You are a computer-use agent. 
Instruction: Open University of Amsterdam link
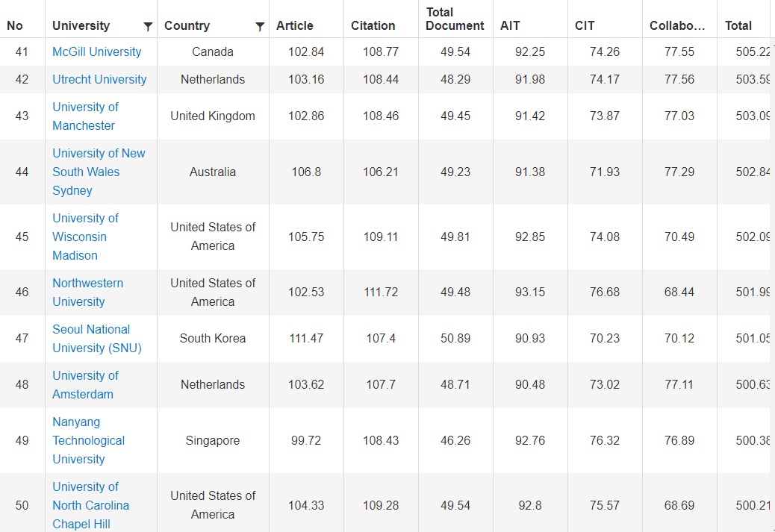(x=85, y=385)
